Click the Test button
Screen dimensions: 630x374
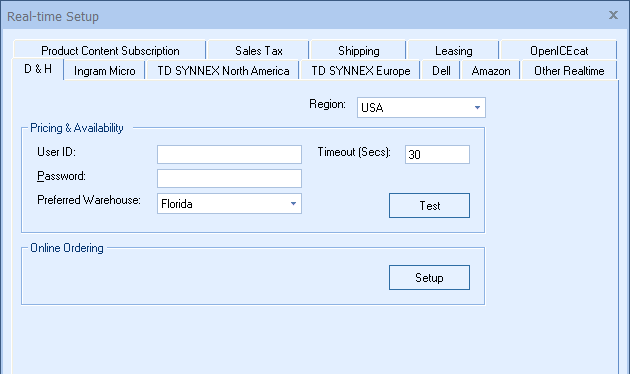click(429, 206)
